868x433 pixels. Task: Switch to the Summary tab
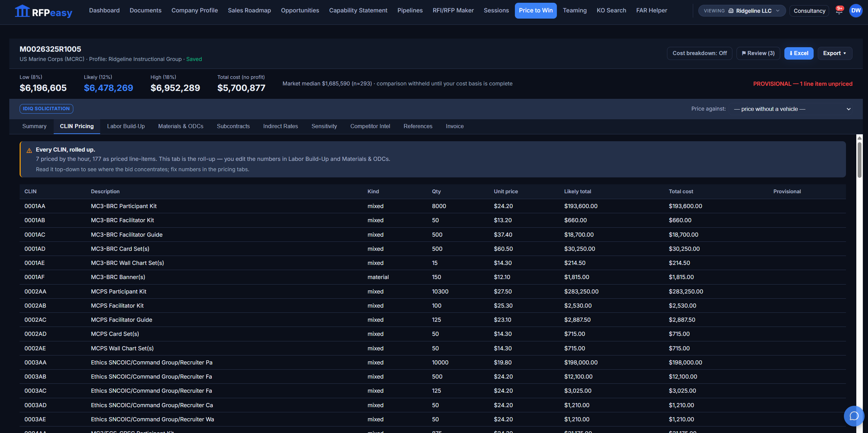click(34, 126)
